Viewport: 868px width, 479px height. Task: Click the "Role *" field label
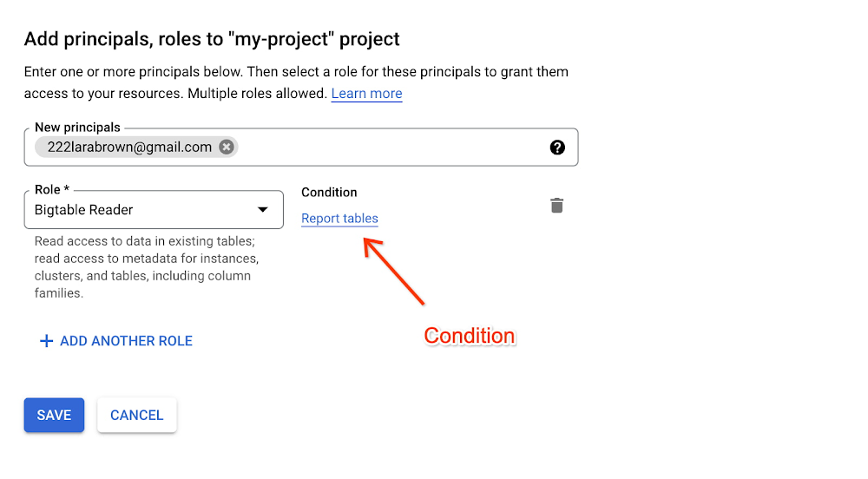tap(52, 190)
